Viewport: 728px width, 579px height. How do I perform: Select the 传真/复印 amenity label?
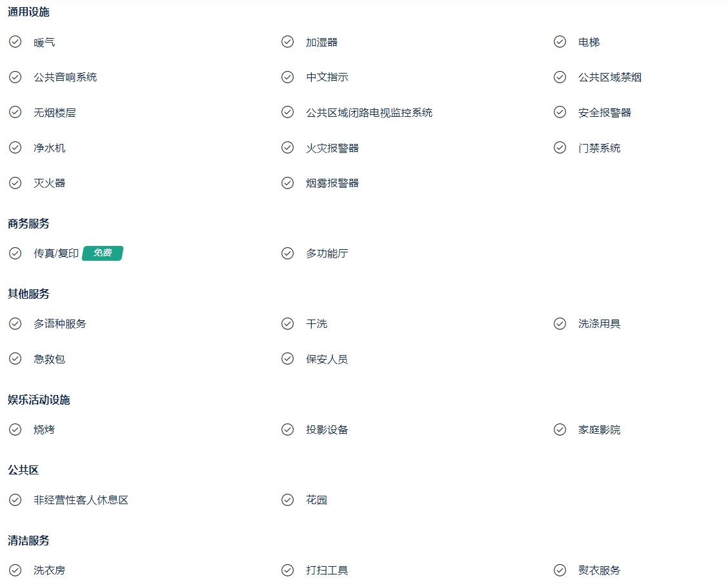pos(56,254)
